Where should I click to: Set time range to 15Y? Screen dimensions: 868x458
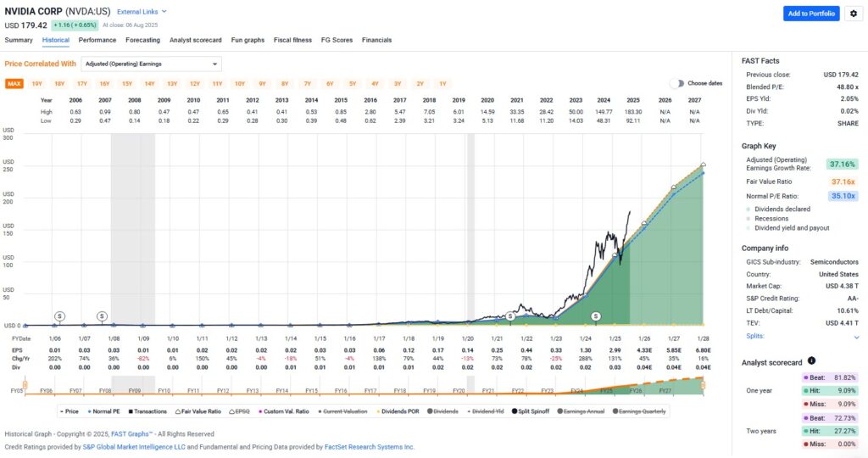tap(127, 84)
